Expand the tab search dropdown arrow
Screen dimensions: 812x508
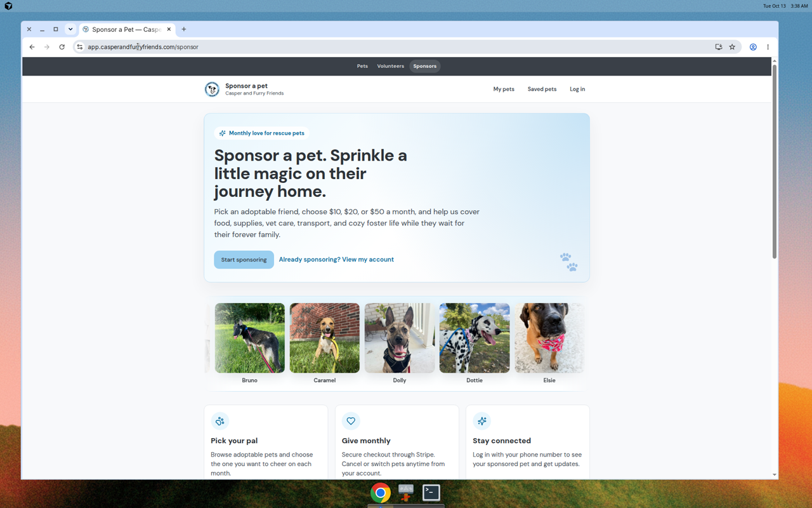70,29
